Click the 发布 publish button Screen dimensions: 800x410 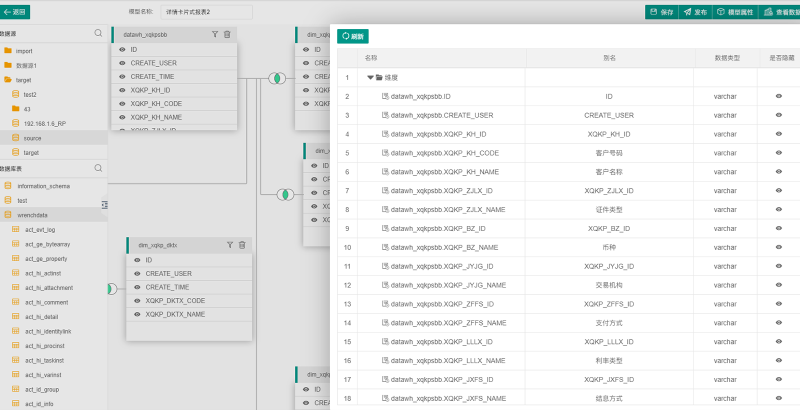[695, 12]
